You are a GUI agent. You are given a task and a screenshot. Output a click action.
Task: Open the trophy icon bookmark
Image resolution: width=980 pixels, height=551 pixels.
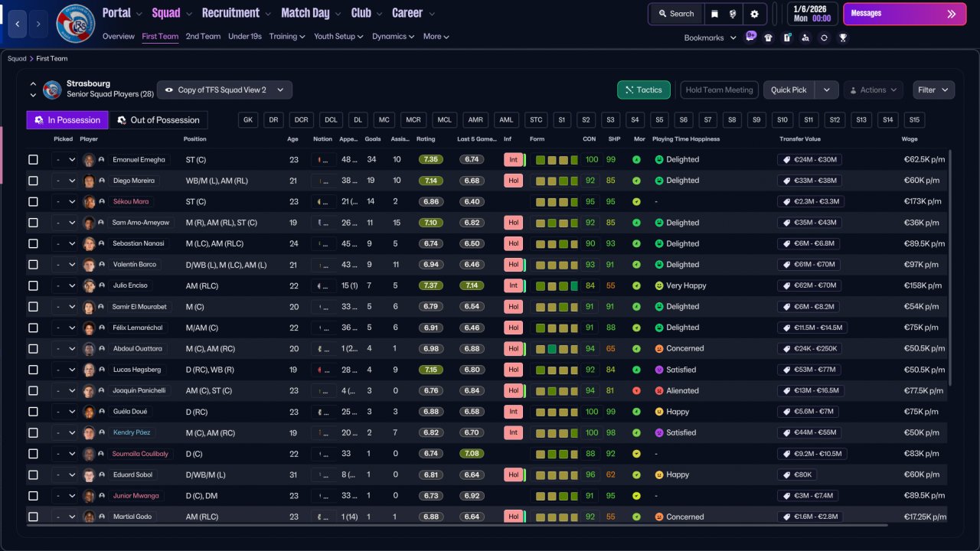[x=843, y=37]
